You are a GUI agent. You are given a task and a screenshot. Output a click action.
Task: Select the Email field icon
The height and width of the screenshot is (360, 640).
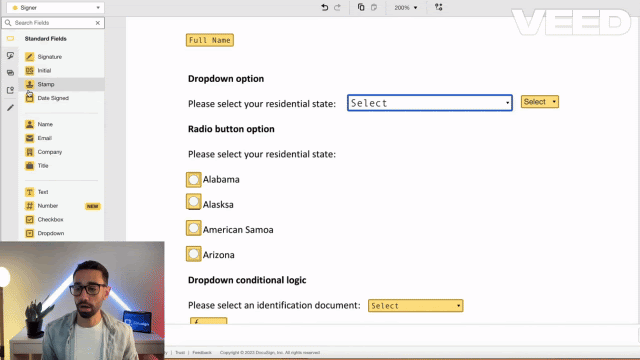29,138
